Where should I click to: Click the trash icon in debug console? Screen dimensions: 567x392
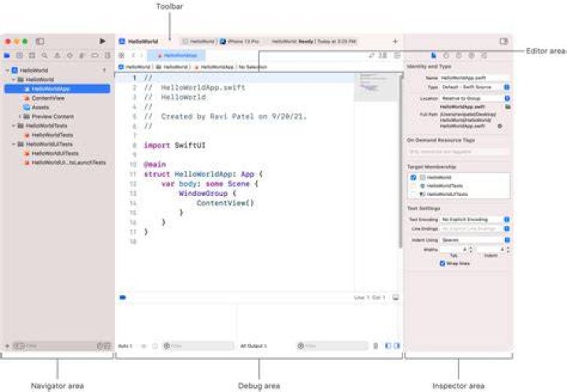(376, 346)
